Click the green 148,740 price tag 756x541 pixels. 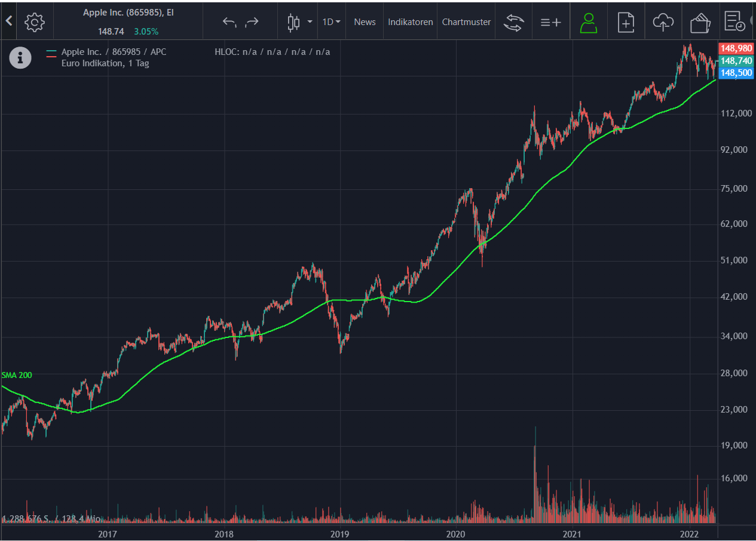736,61
